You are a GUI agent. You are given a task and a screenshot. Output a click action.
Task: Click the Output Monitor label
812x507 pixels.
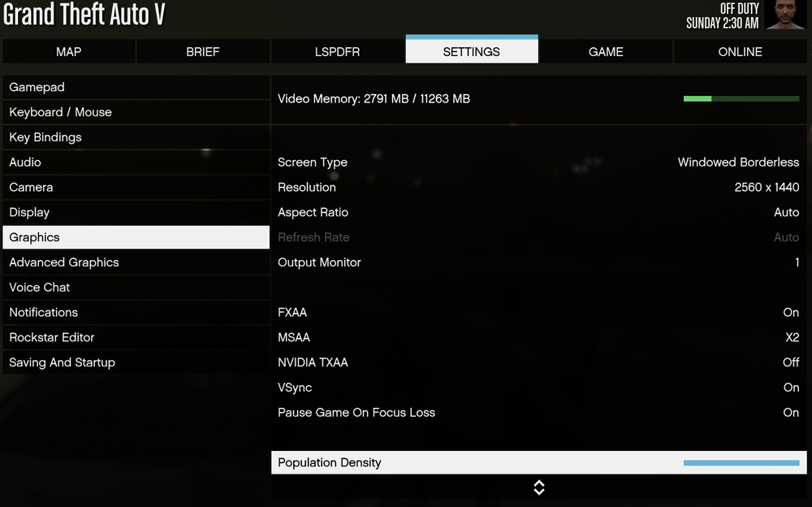coord(319,262)
